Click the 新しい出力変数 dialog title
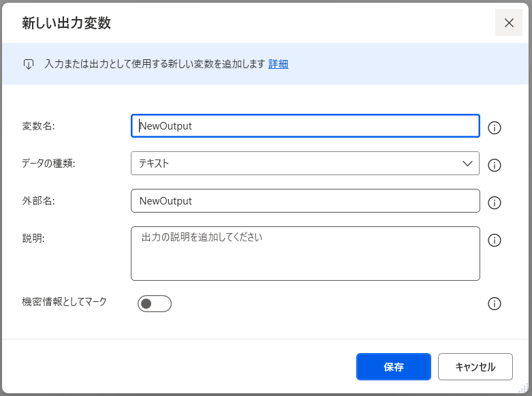 coord(67,24)
